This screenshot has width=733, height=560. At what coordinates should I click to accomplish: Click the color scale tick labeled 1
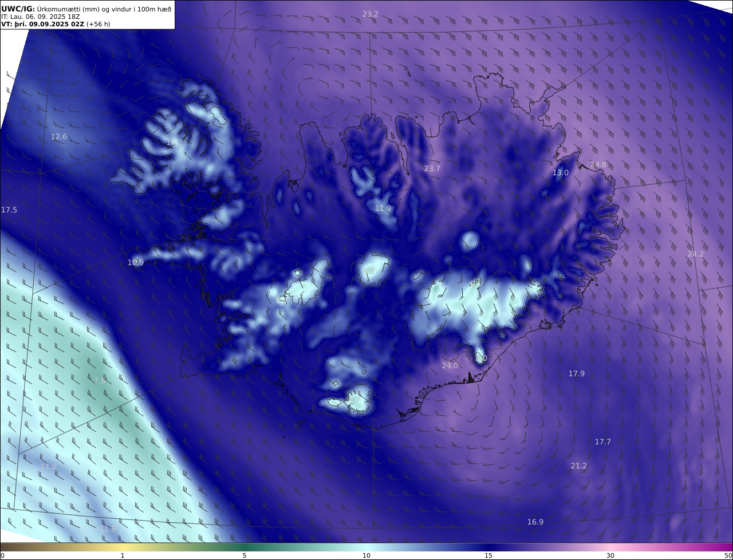click(123, 555)
